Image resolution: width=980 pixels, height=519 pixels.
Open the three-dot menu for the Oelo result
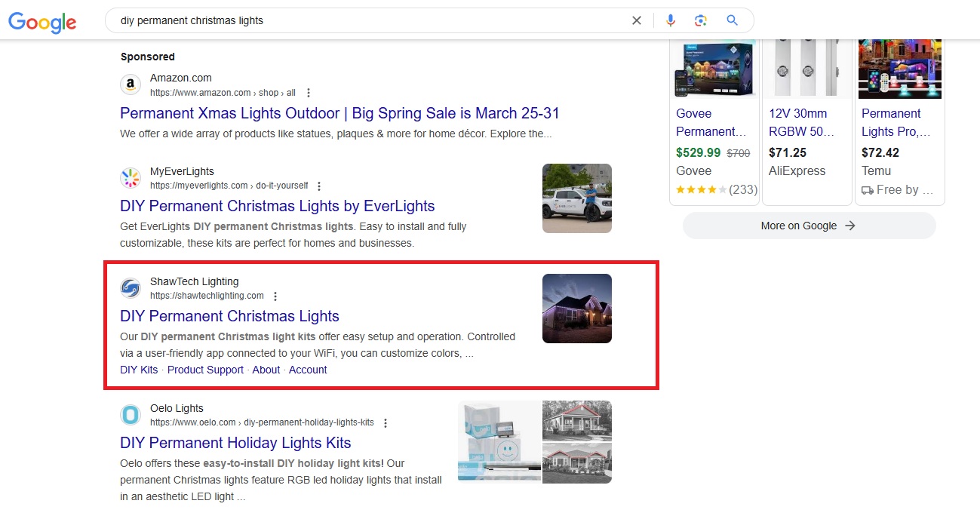pyautogui.click(x=386, y=422)
